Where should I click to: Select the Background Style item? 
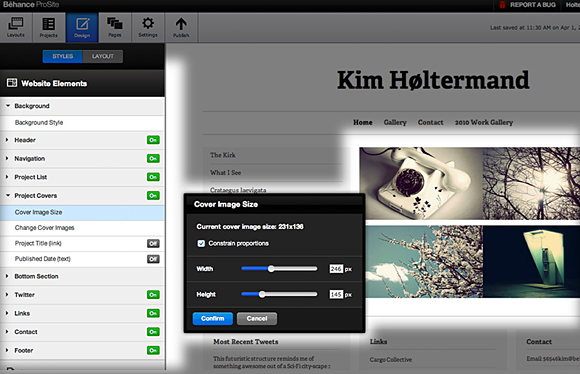82,123
